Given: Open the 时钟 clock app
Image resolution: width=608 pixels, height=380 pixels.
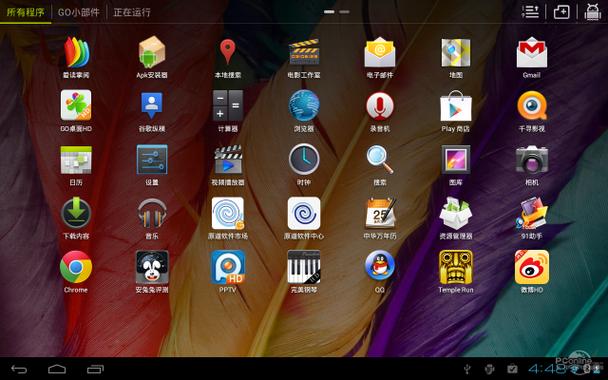Looking at the screenshot, I should tap(304, 159).
